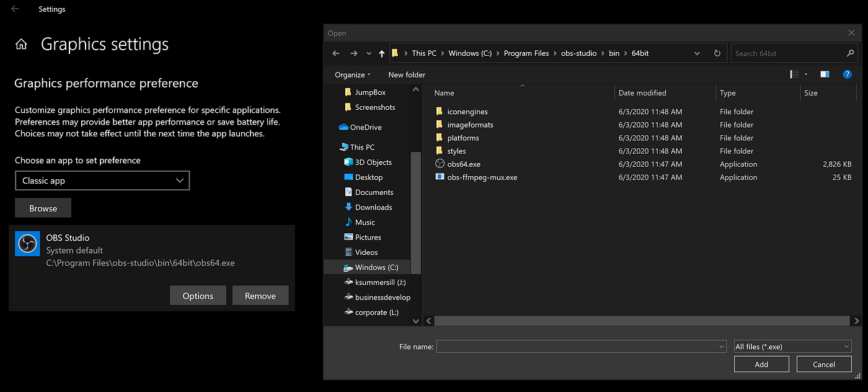
Task: Click New folder in toolbar
Action: coord(407,74)
